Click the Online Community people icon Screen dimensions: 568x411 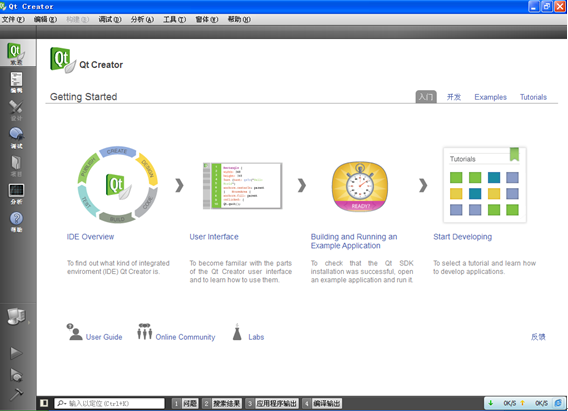[x=145, y=331]
